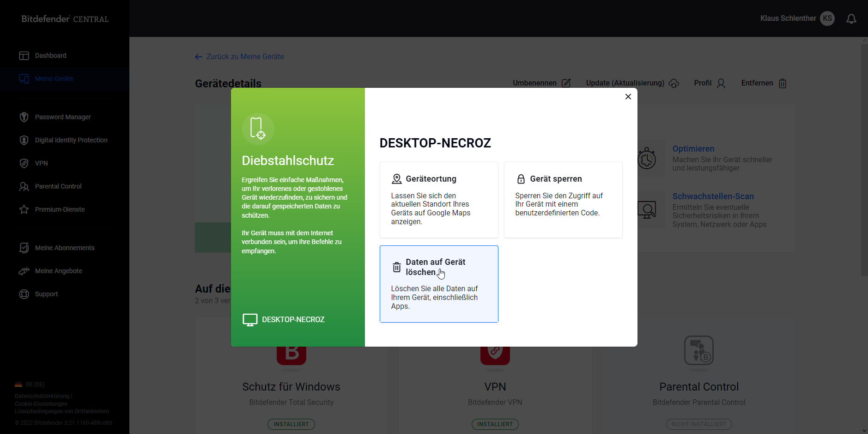
Task: Click the Dashboard sidebar icon
Action: click(x=24, y=56)
